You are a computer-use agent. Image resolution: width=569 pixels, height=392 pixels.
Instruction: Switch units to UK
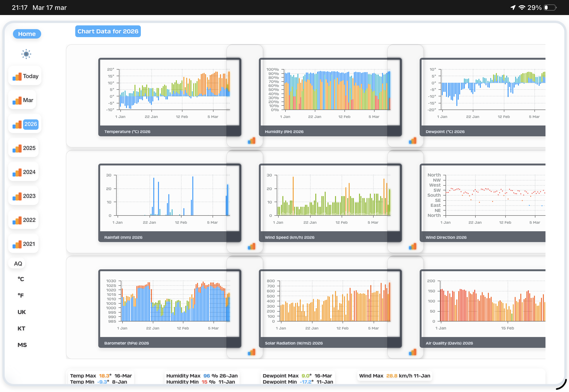pos(22,312)
